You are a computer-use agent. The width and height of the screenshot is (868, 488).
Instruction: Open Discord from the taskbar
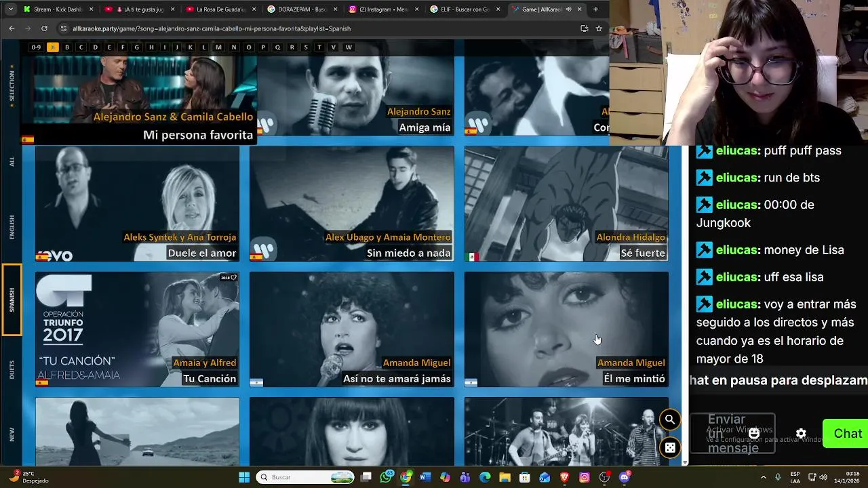(624, 477)
